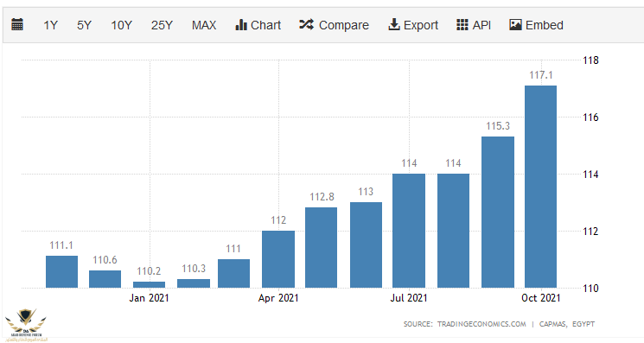
Task: Select the 114 bar for Jul 2021
Action: click(409, 231)
